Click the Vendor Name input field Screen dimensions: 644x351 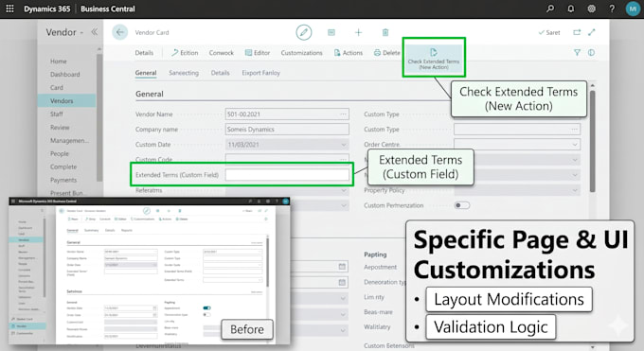tap(287, 114)
